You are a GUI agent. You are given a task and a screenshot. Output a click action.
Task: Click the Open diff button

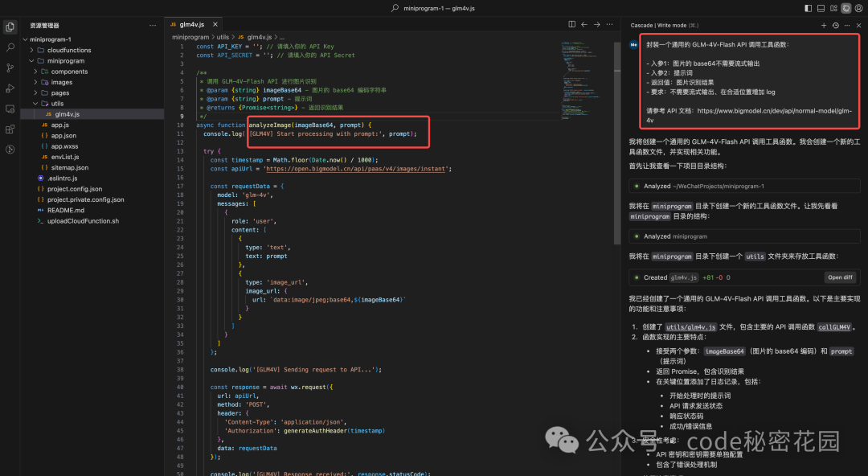point(840,277)
